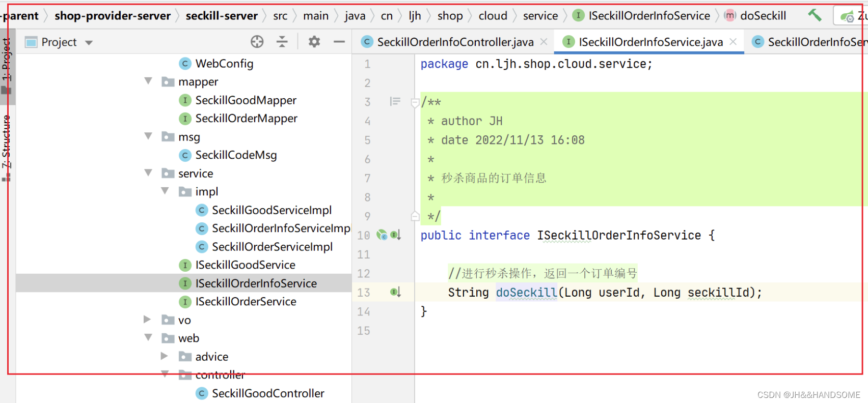This screenshot has width=868, height=403.
Task: Collapse the web folder
Action: [x=148, y=338]
